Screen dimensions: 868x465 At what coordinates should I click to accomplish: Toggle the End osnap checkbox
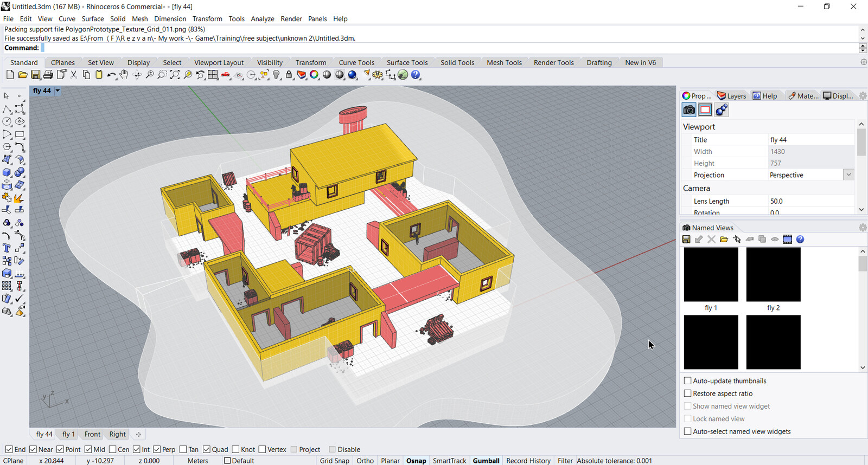[x=9, y=449]
